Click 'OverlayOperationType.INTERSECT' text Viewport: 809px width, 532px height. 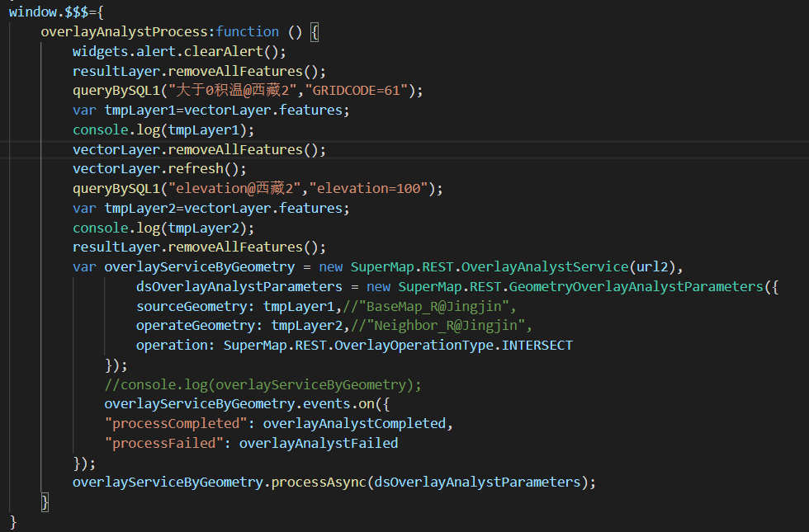click(453, 346)
